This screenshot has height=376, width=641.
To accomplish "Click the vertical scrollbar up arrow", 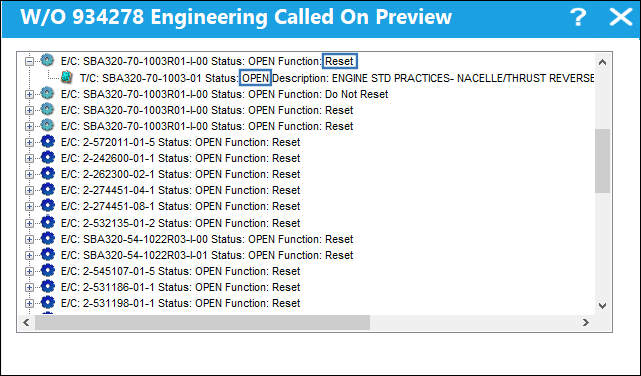I will coord(602,62).
